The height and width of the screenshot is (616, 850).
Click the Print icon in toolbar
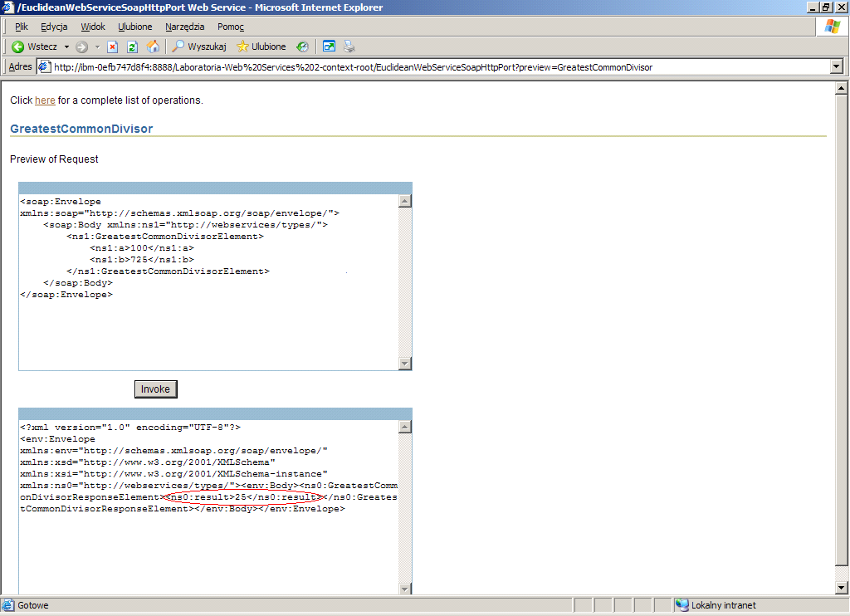point(349,46)
